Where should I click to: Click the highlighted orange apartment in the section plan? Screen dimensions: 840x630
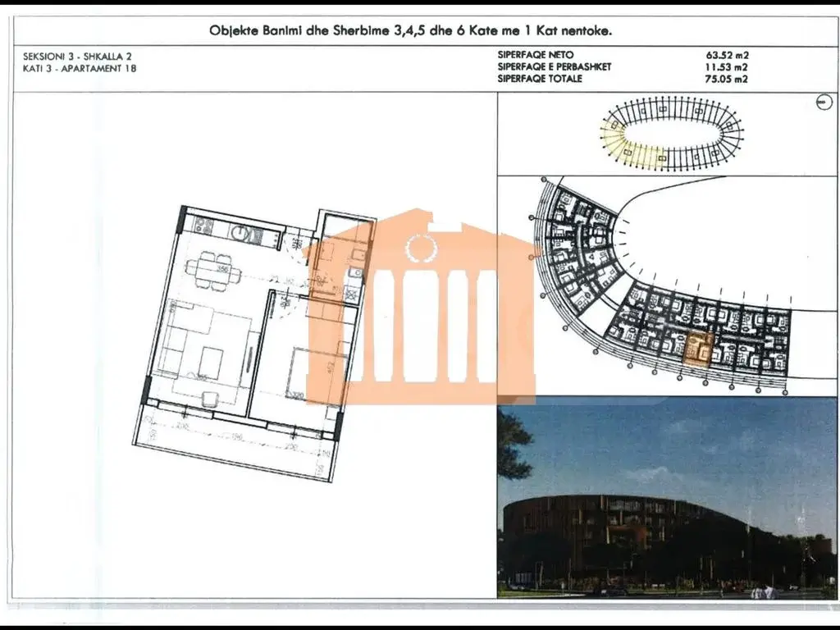coord(699,349)
